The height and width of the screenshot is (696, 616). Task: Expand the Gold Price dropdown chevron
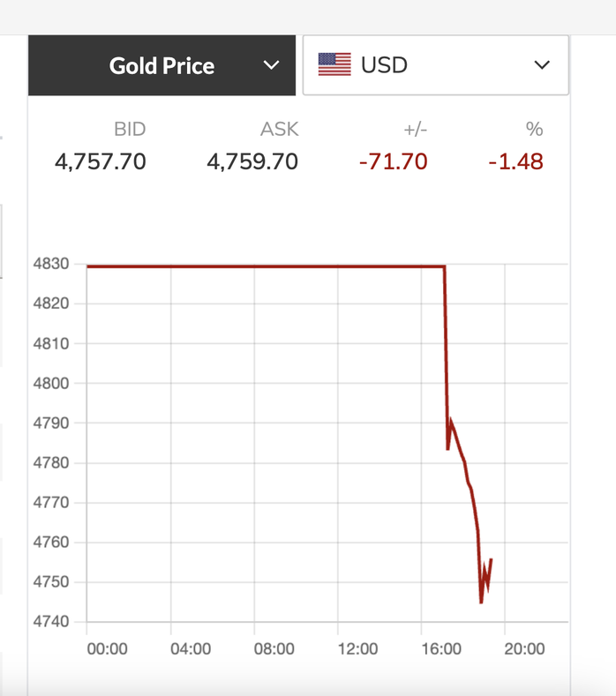point(272,65)
